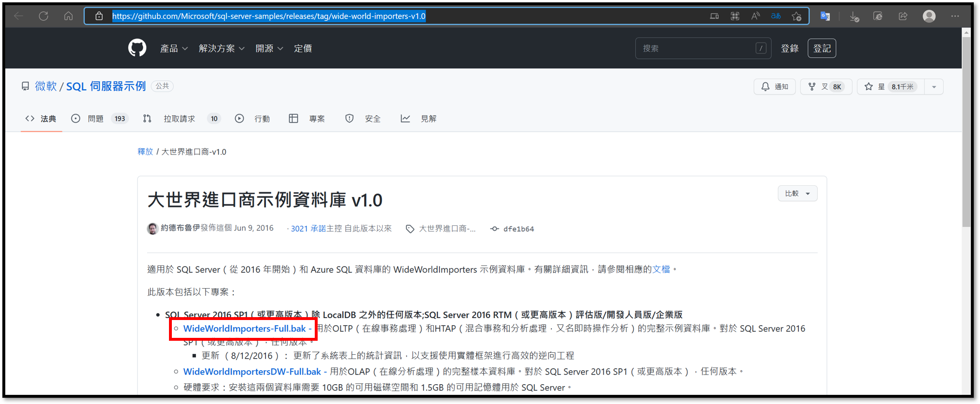Switch to the 見解 insights tab
This screenshot has width=980, height=404.
(419, 119)
